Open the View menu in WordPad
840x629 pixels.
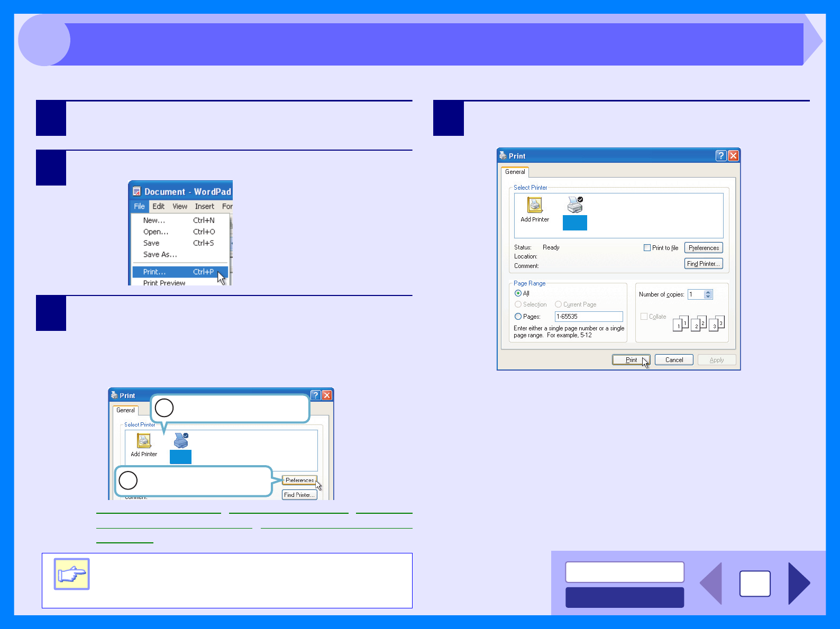[180, 206]
